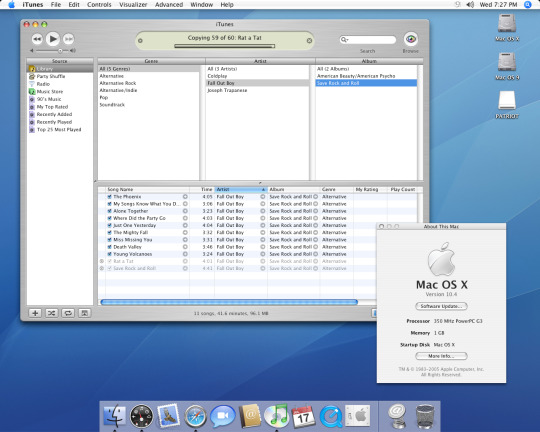Click Software Update in About This Mac

(x=441, y=306)
